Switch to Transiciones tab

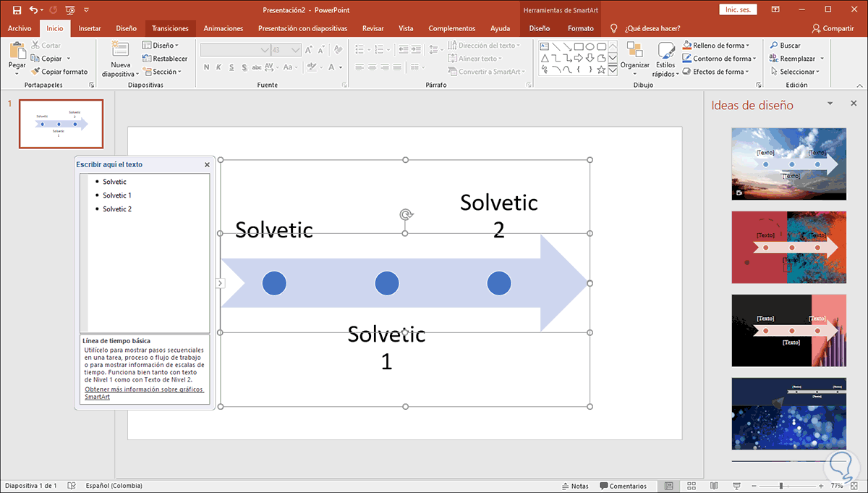pyautogui.click(x=170, y=28)
